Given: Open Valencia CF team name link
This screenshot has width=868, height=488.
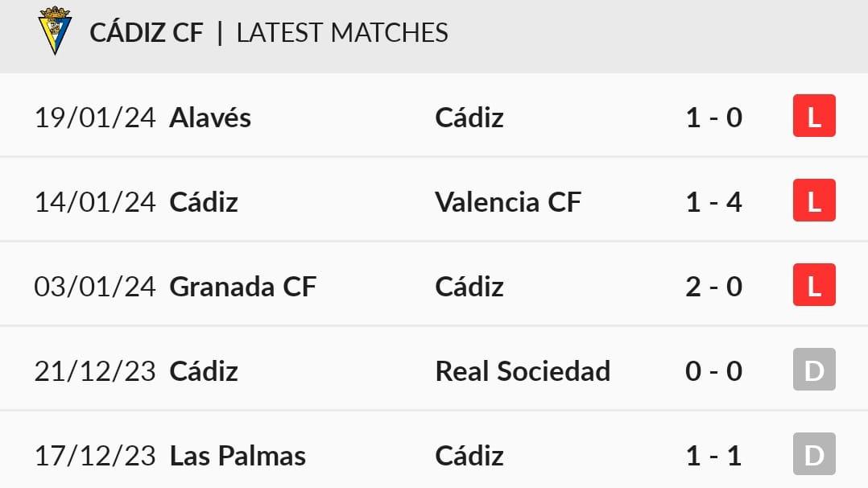Looking at the screenshot, I should click(508, 201).
